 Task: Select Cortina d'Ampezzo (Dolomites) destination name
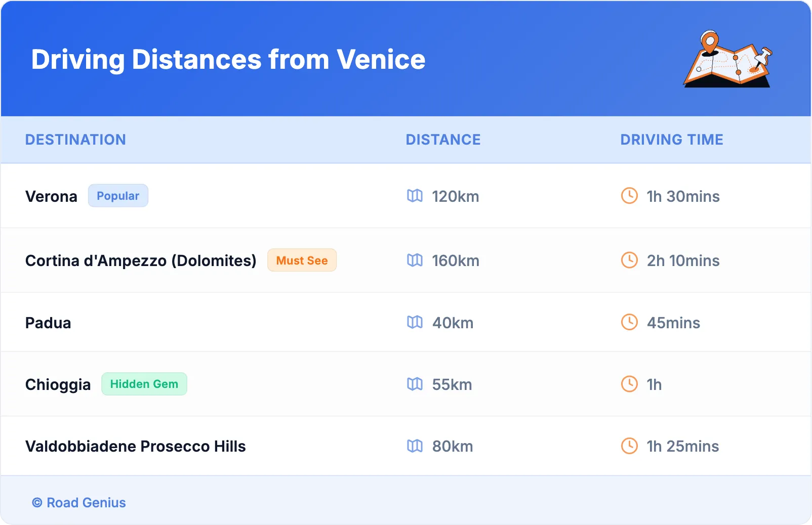point(141,260)
